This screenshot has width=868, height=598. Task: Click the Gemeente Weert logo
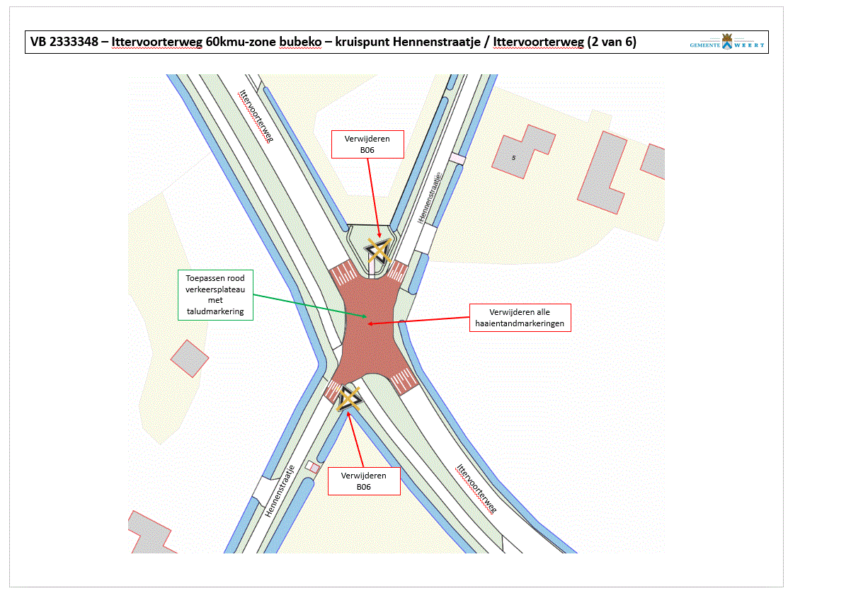(727, 42)
